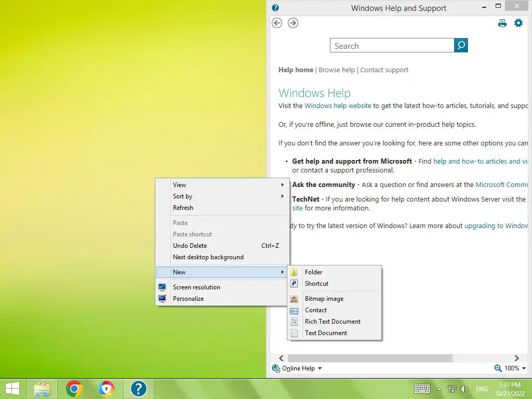Minimize the Help and Support window
The height and width of the screenshot is (399, 532).
click(484, 6)
